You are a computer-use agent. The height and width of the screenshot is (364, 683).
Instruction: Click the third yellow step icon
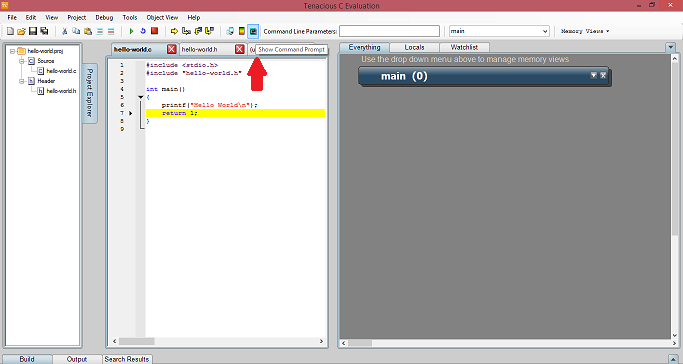[198, 31]
